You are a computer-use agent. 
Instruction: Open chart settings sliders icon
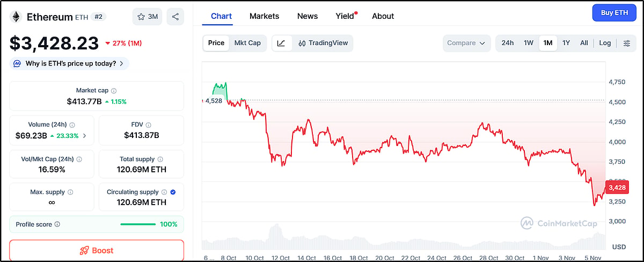pos(626,43)
